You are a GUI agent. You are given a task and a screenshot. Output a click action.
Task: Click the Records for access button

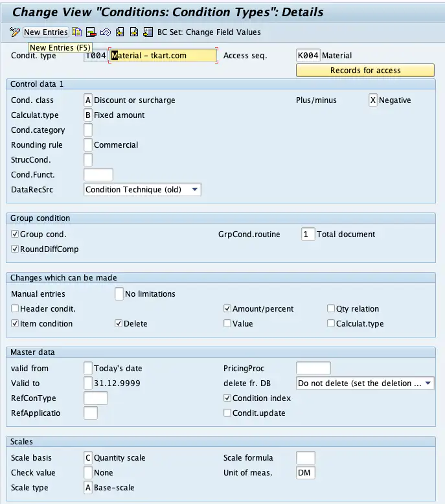point(365,71)
